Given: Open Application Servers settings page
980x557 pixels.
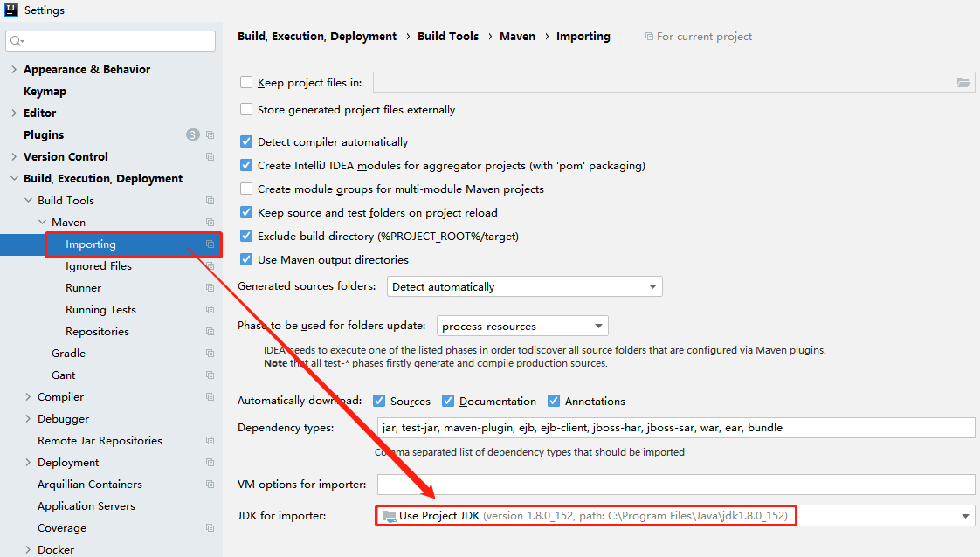Looking at the screenshot, I should click(x=86, y=506).
